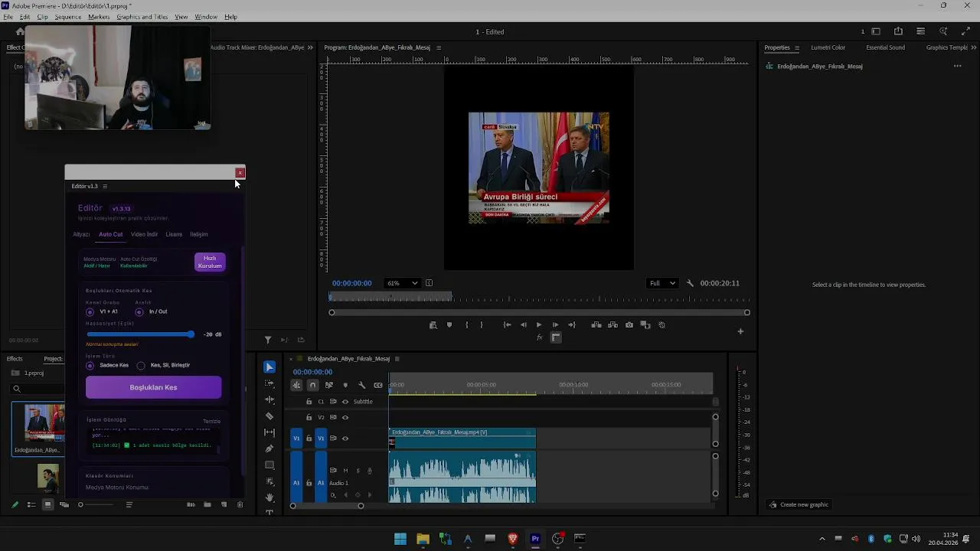The image size is (980, 551).
Task: Mute Audio 1 track with M
Action: (345, 471)
